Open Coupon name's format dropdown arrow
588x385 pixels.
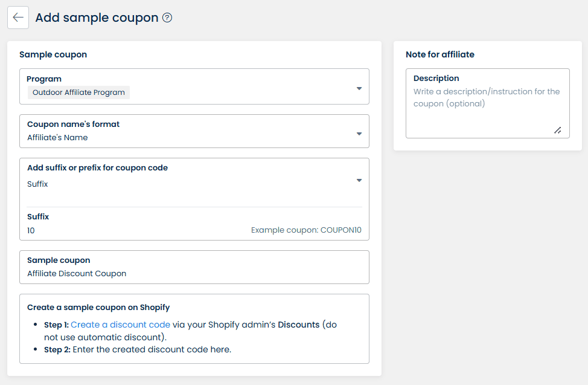click(359, 134)
